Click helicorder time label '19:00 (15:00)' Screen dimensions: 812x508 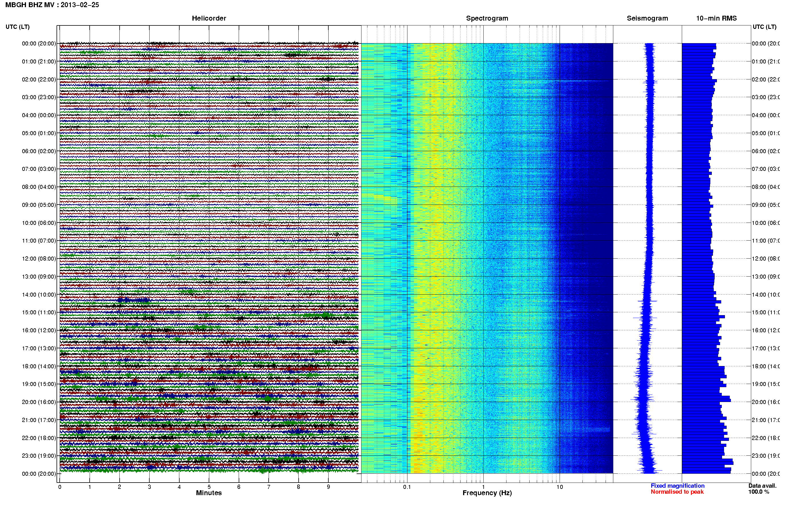pos(39,384)
